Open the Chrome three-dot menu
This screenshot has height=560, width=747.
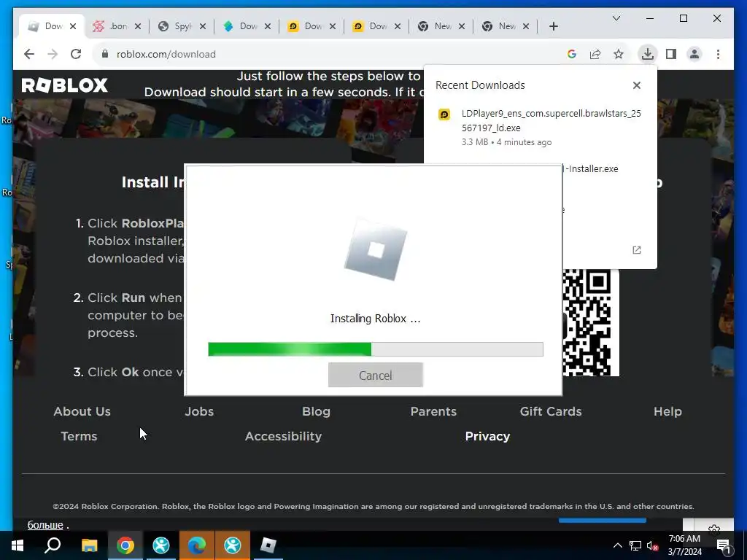718,54
